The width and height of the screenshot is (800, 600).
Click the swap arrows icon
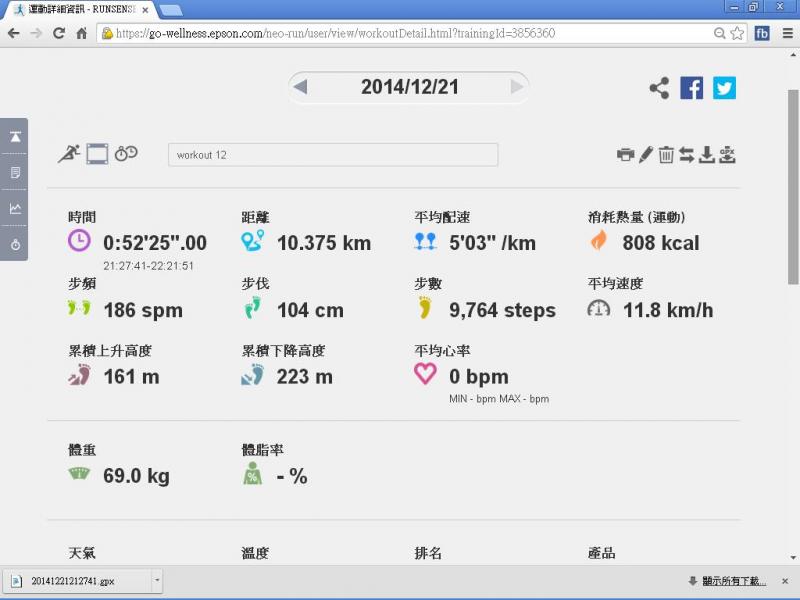686,155
